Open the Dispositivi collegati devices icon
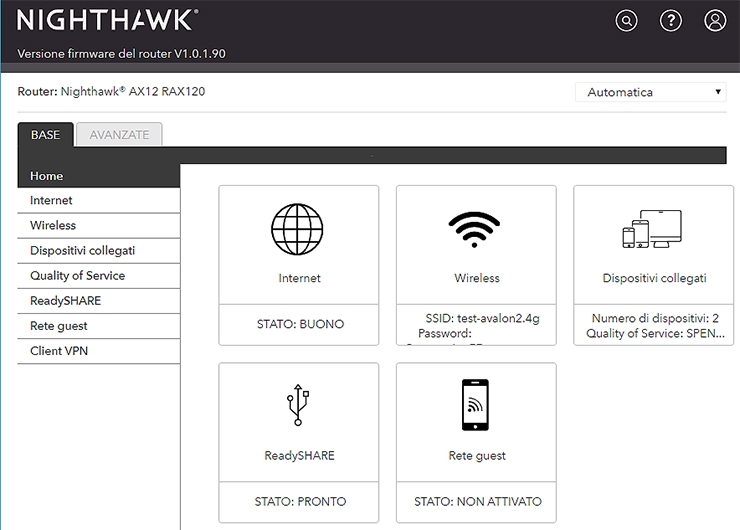Viewport: 740px width, 530px height. click(x=652, y=229)
